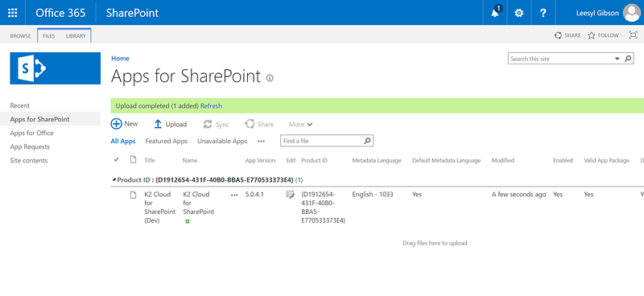
Task: Open the settings gear menu
Action: point(519,13)
